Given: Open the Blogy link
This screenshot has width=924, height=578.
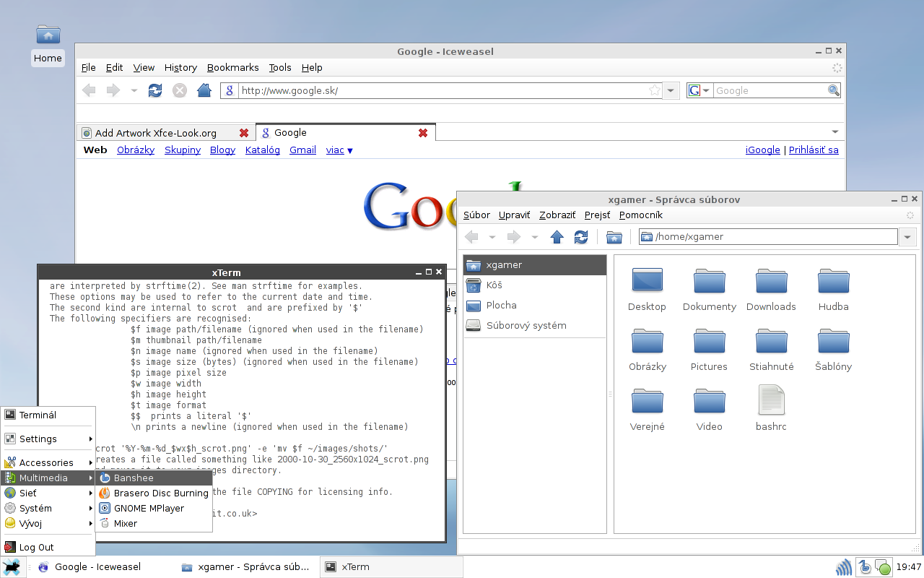Looking at the screenshot, I should click(222, 150).
